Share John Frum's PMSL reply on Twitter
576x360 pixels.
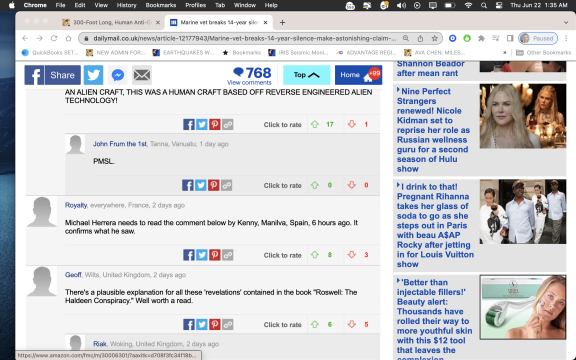[201, 185]
